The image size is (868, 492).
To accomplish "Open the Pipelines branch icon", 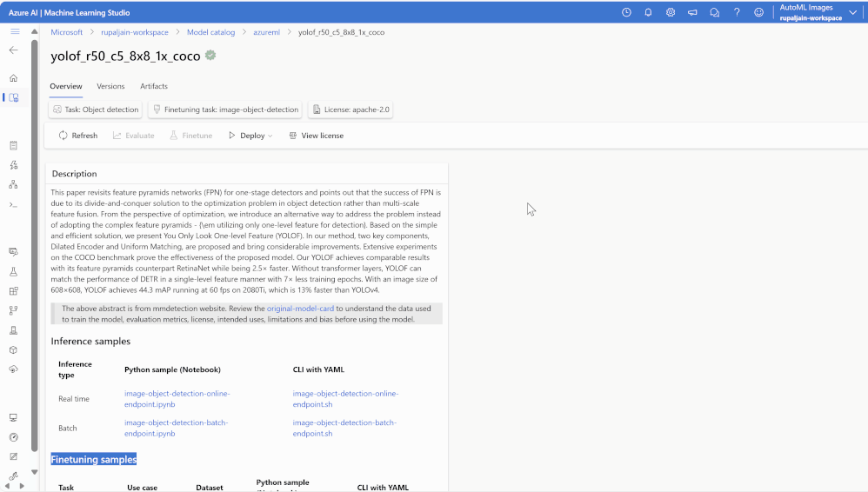I will click(14, 310).
